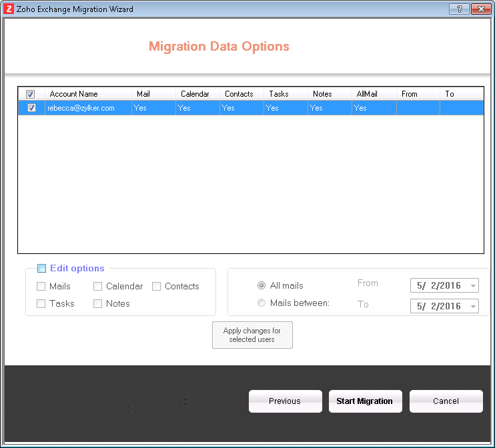
Task: Open the From date dropdown arrow
Action: 473,286
